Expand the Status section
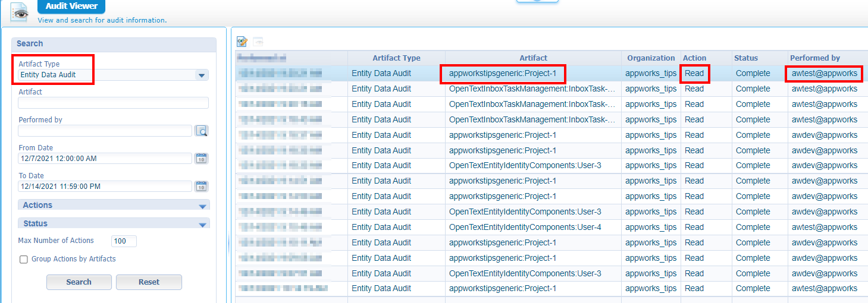868x303 pixels. pyautogui.click(x=202, y=224)
